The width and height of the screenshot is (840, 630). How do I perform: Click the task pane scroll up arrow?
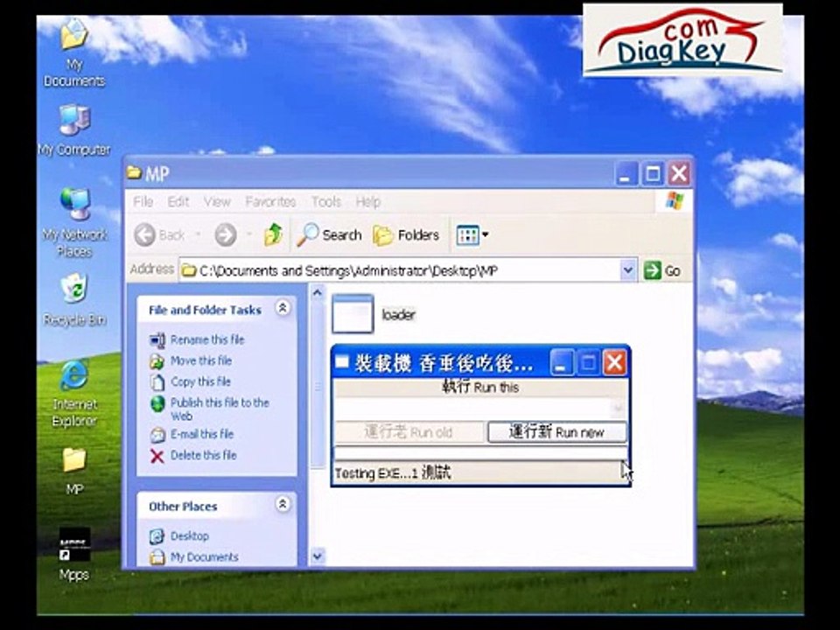click(317, 293)
